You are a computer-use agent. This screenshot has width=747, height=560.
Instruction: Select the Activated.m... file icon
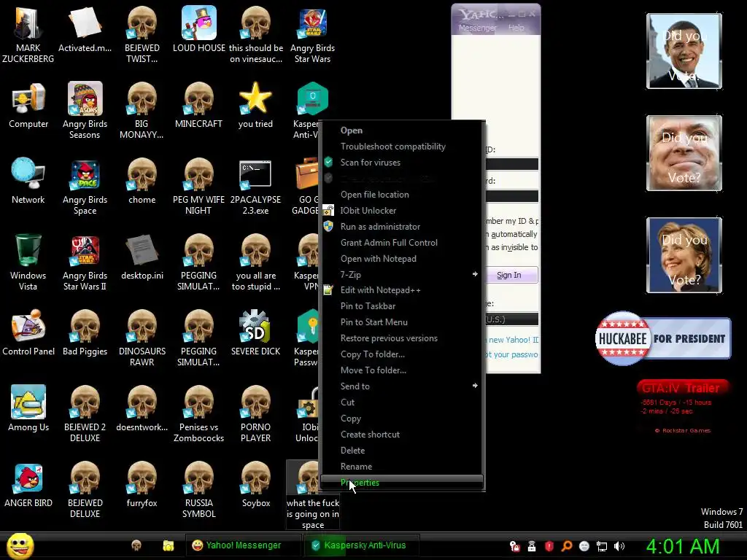85,29
